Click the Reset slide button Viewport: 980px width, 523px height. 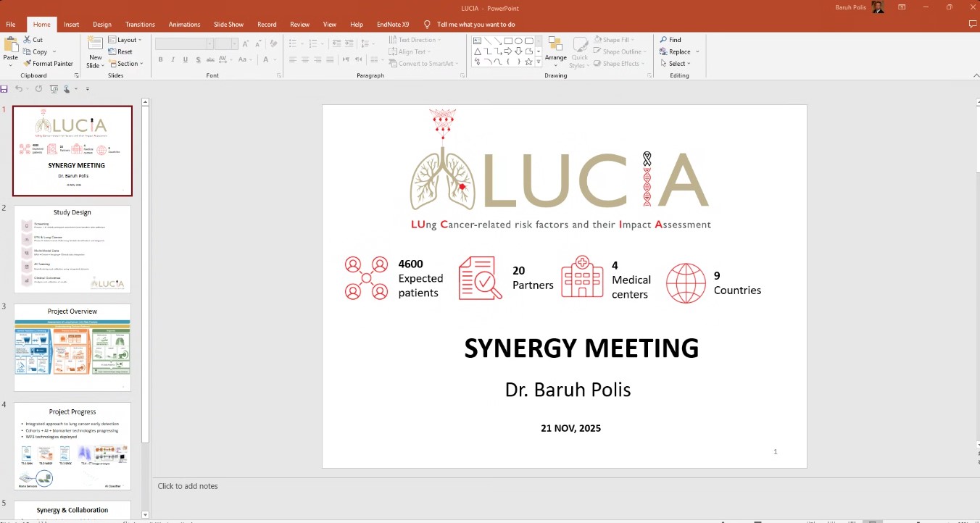tap(121, 52)
